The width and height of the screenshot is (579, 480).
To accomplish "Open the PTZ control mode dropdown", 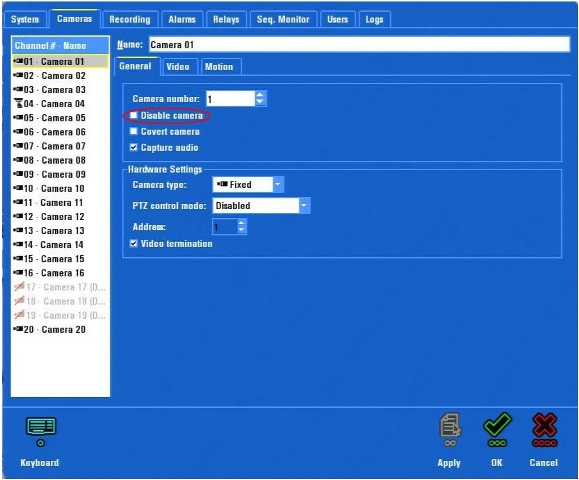I will (x=304, y=205).
